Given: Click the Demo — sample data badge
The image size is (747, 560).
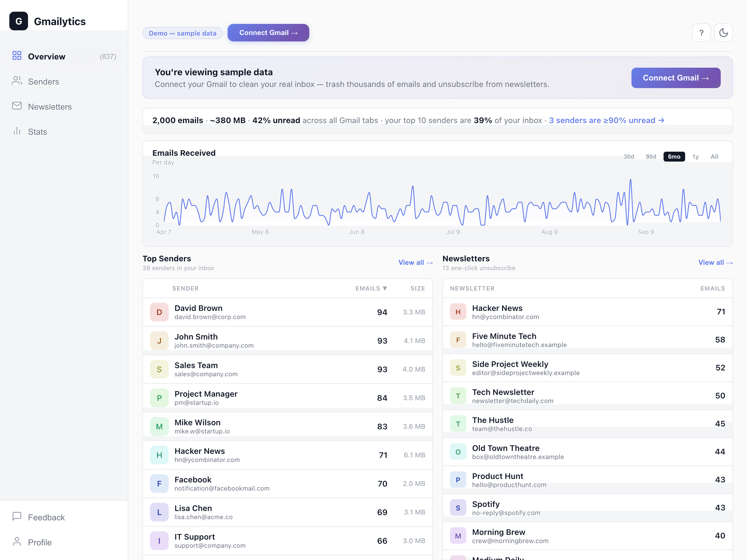Looking at the screenshot, I should pyautogui.click(x=182, y=33).
